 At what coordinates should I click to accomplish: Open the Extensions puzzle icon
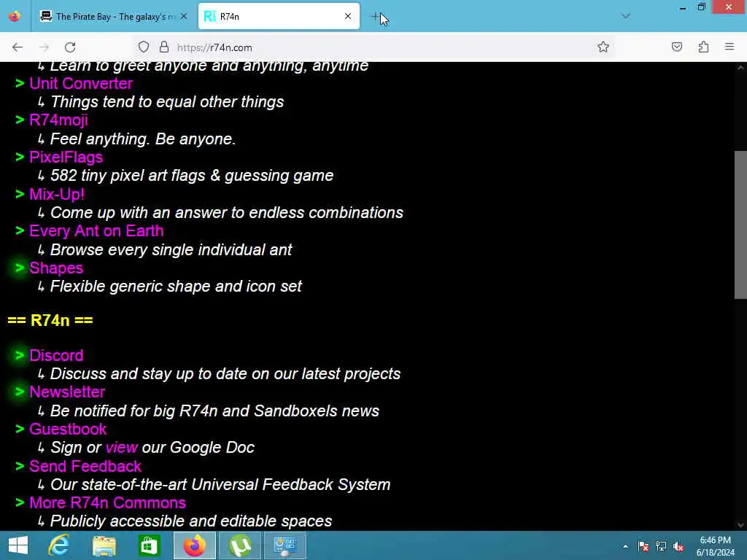coord(703,47)
